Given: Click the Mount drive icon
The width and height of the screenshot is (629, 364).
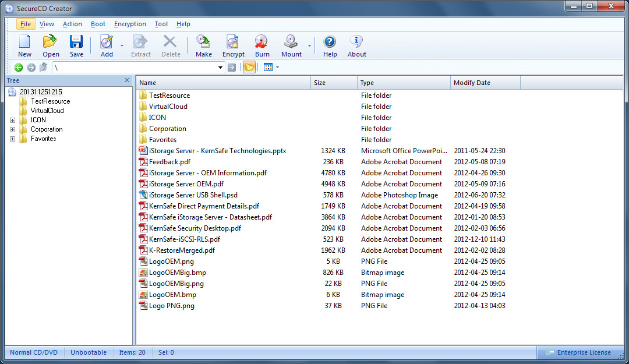Looking at the screenshot, I should [291, 42].
